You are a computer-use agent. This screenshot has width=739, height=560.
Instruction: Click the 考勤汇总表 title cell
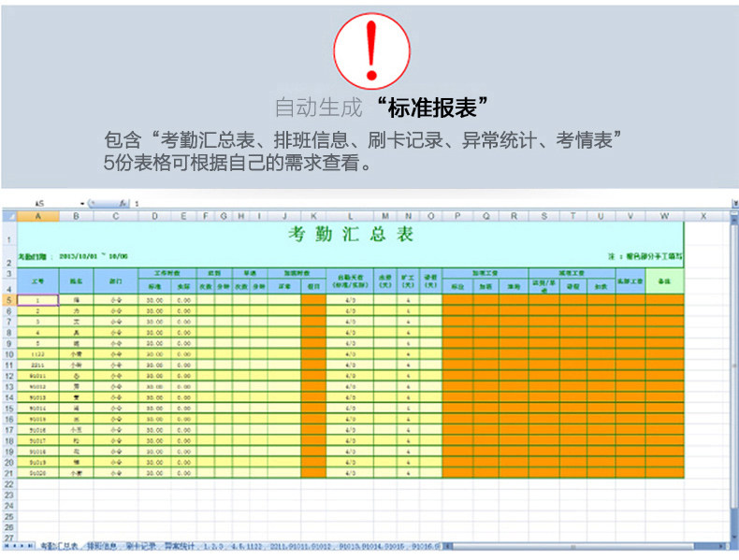pos(351,234)
